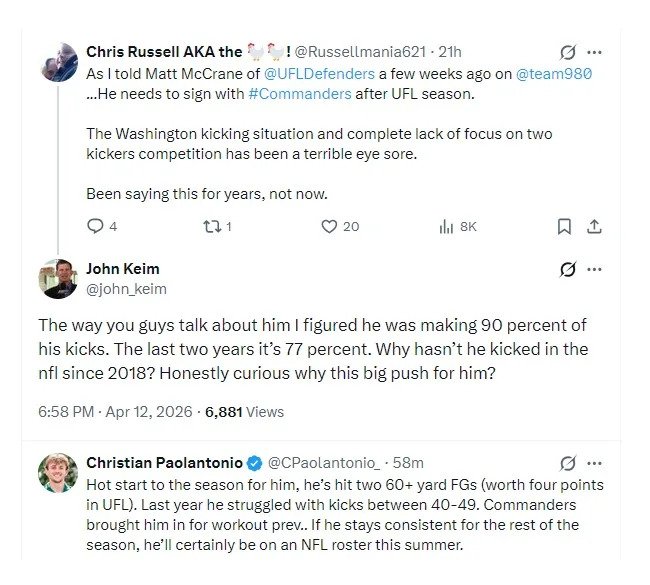Open the @john_keim handle
The image size is (650, 585).
point(126,289)
